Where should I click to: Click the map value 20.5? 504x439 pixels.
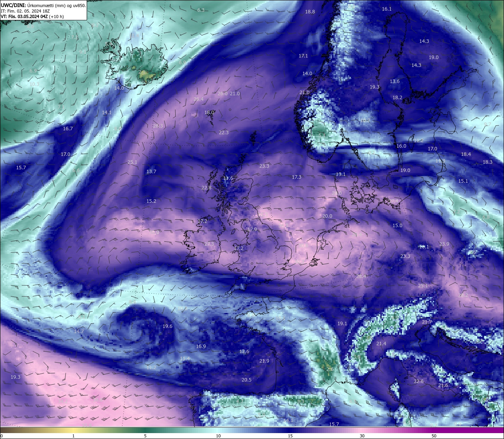pos(246,380)
